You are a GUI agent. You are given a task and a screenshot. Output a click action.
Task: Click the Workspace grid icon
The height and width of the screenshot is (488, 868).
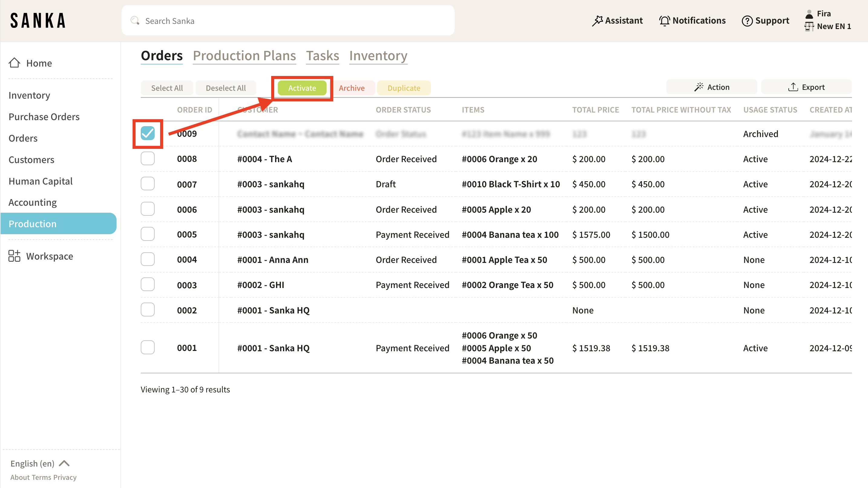click(x=14, y=256)
